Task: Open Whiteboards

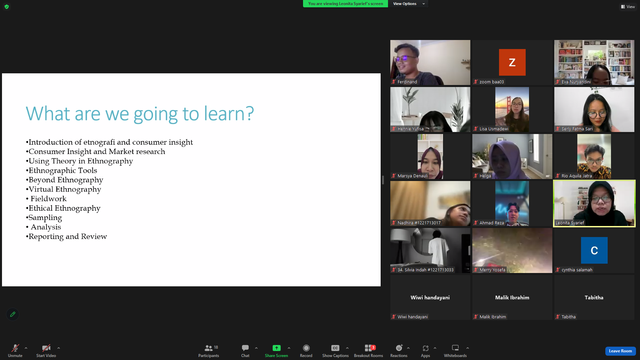Action: (455, 350)
